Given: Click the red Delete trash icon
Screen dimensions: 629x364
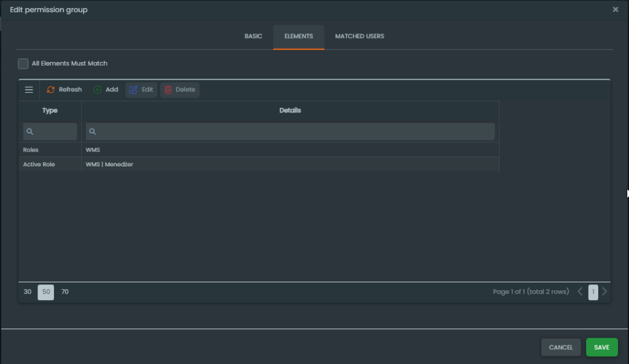Looking at the screenshot, I should (168, 90).
